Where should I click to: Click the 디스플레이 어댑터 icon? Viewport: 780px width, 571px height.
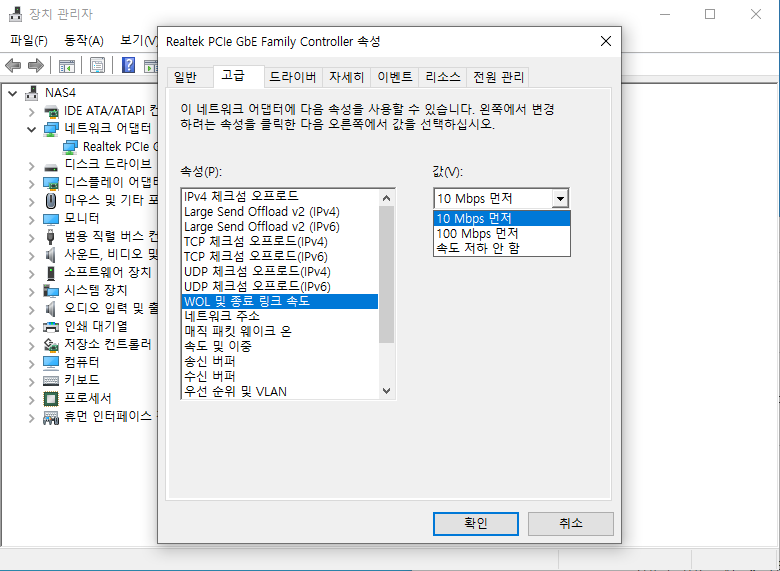click(x=51, y=183)
